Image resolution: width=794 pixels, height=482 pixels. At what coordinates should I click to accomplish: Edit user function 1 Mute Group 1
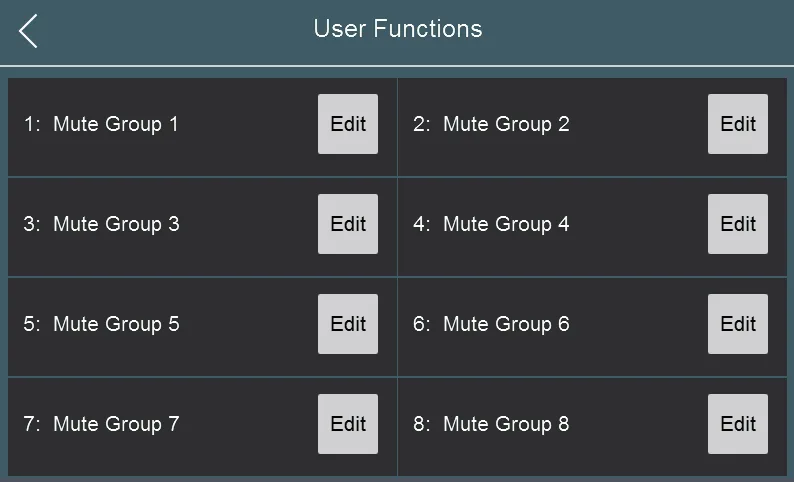[x=348, y=124]
